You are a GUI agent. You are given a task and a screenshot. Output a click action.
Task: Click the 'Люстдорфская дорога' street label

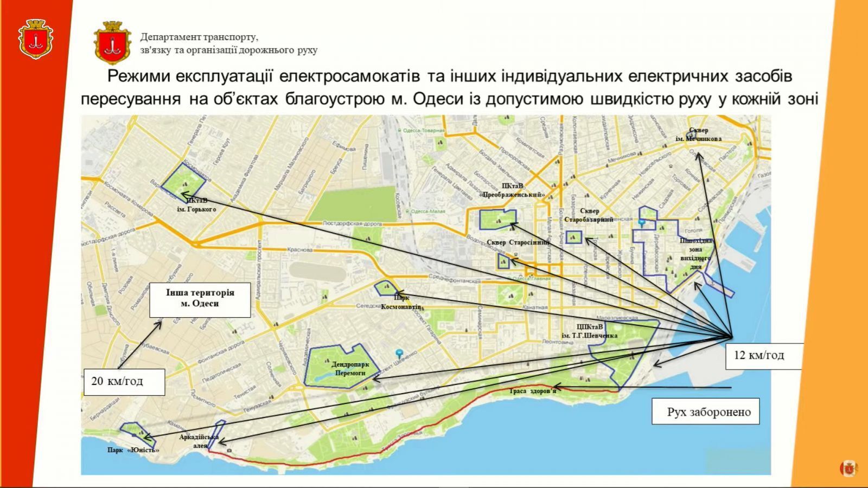pyautogui.click(x=352, y=223)
